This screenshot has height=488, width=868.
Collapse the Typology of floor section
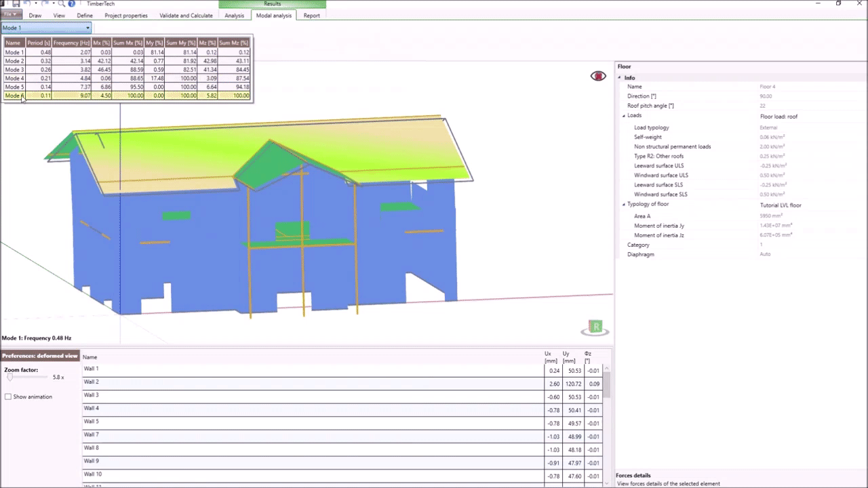[x=624, y=205]
